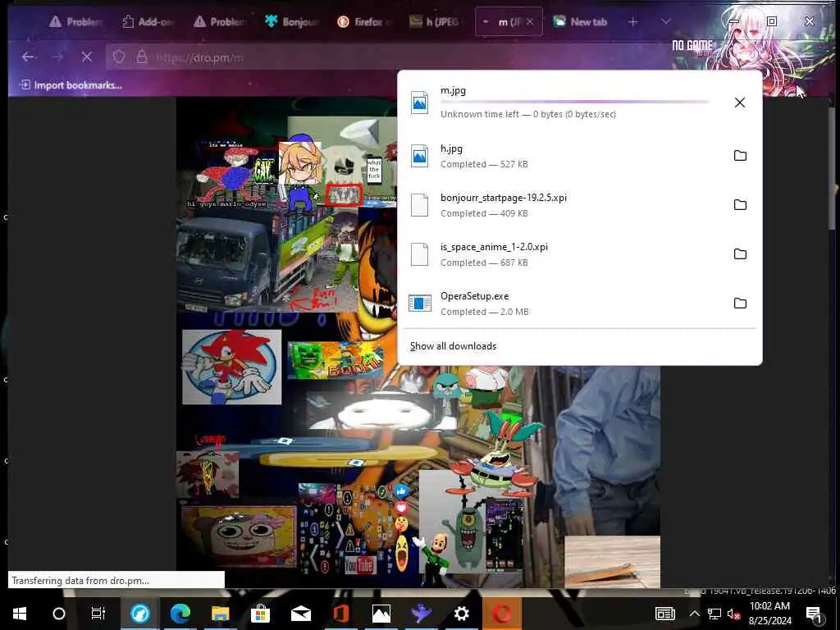Open the notification center
This screenshot has height=630, width=840.
[815, 614]
